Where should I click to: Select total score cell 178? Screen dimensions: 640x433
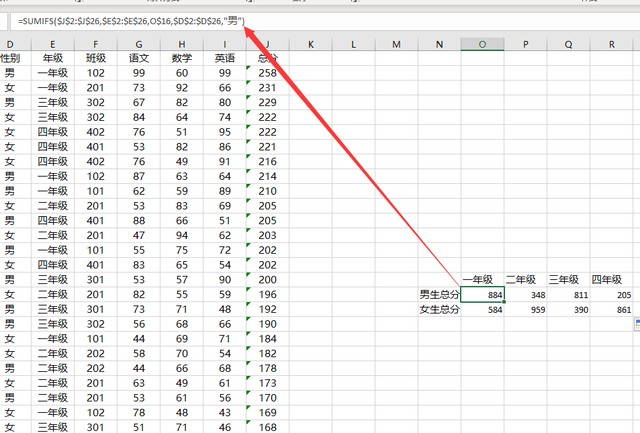(x=267, y=368)
